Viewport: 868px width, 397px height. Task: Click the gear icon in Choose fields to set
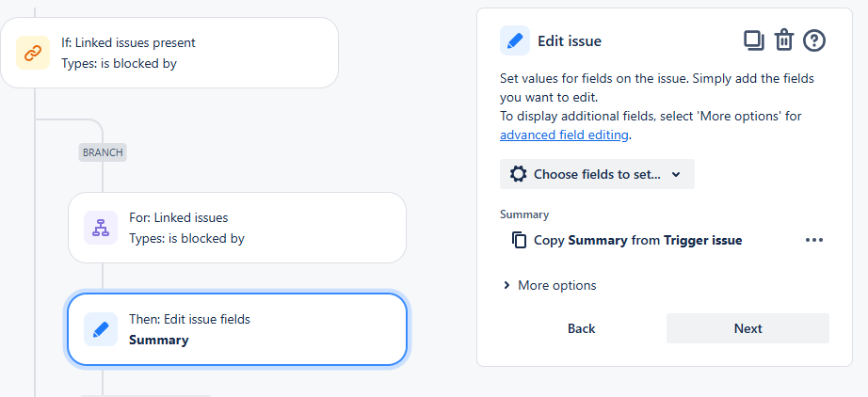click(518, 174)
